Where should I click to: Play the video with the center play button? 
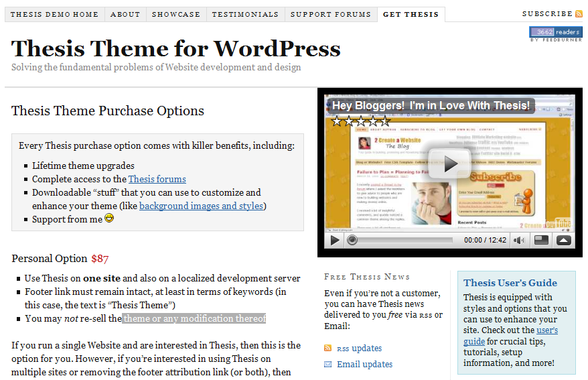coord(449,164)
